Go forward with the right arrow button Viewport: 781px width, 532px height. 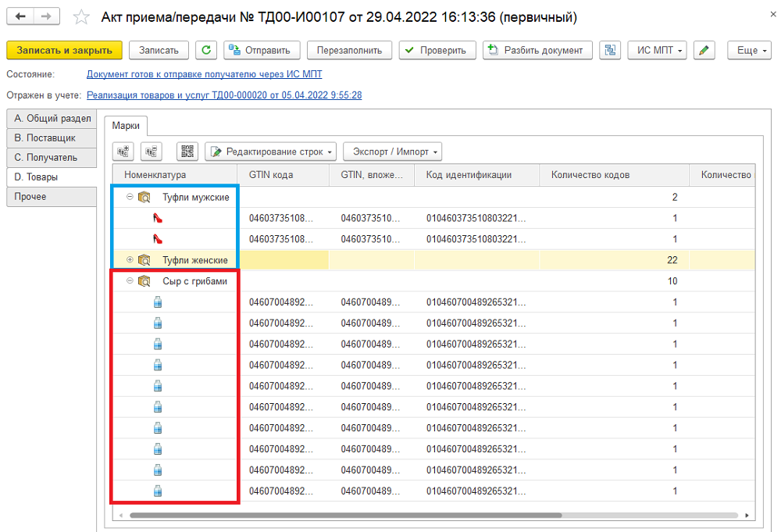[46, 16]
